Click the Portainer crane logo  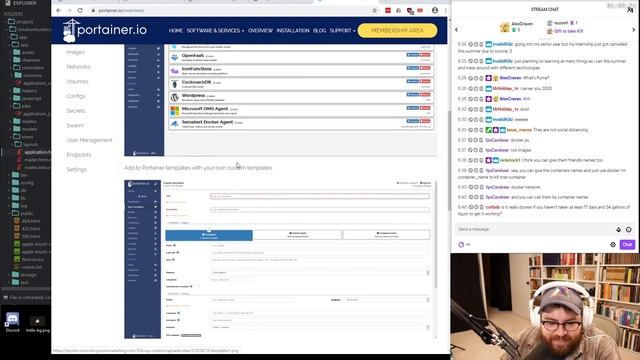(x=71, y=31)
